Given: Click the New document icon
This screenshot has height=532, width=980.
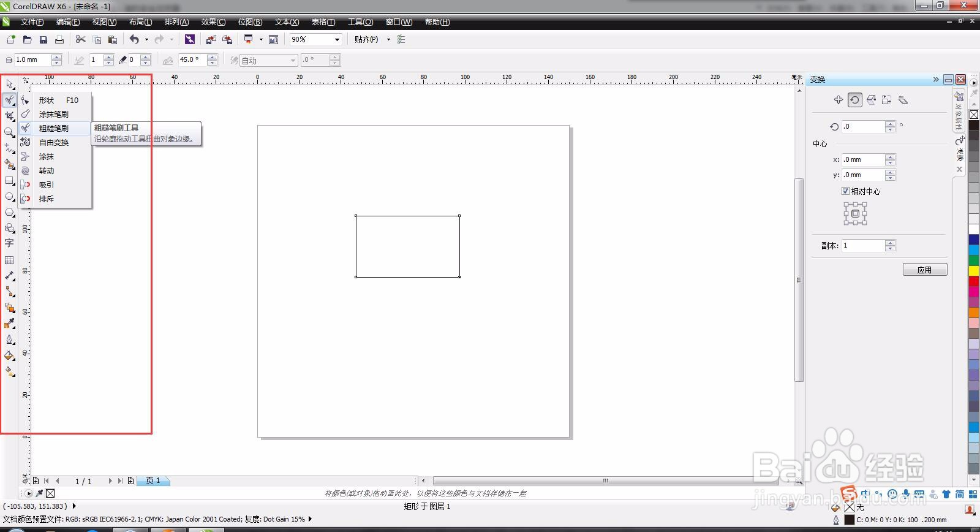Looking at the screenshot, I should [x=11, y=39].
